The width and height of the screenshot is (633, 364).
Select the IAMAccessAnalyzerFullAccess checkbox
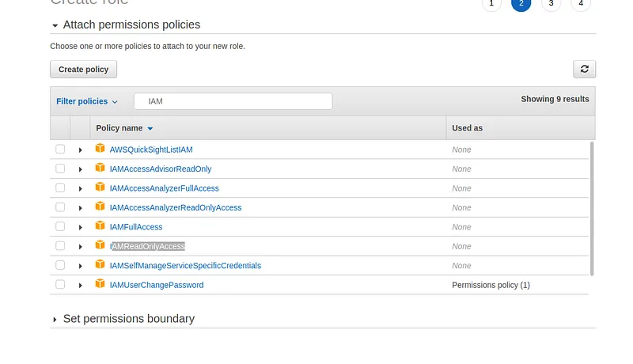tap(60, 188)
